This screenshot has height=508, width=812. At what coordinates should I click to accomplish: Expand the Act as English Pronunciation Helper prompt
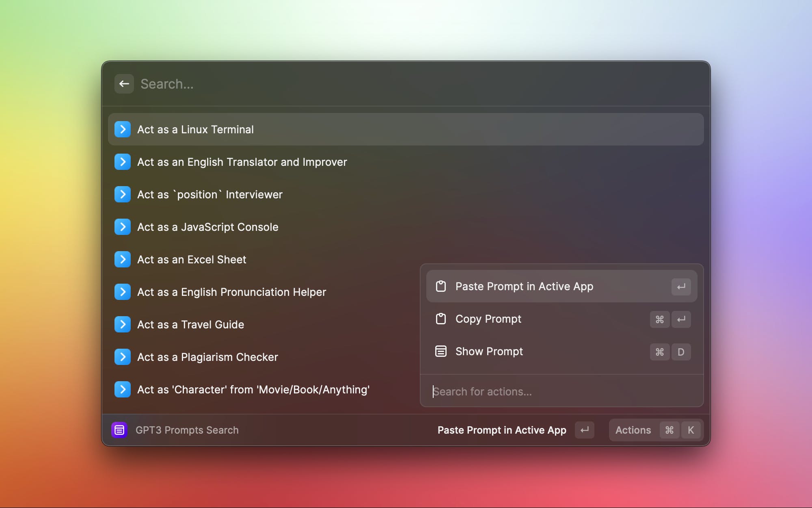click(122, 291)
